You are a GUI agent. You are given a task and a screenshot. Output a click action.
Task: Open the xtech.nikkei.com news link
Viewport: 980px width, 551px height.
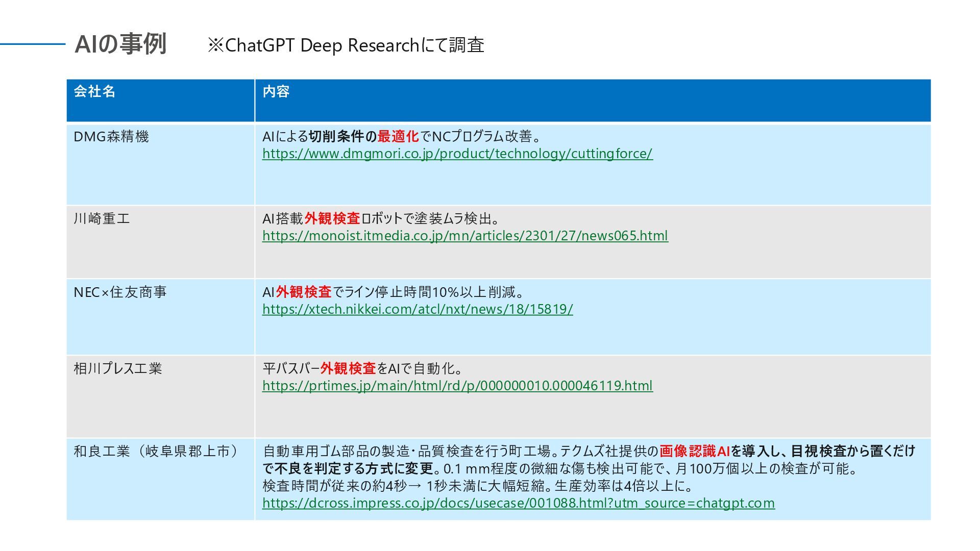(x=418, y=309)
